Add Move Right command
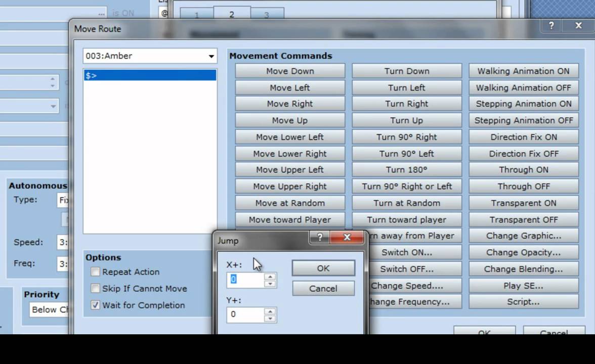595x364 pixels. (290, 104)
